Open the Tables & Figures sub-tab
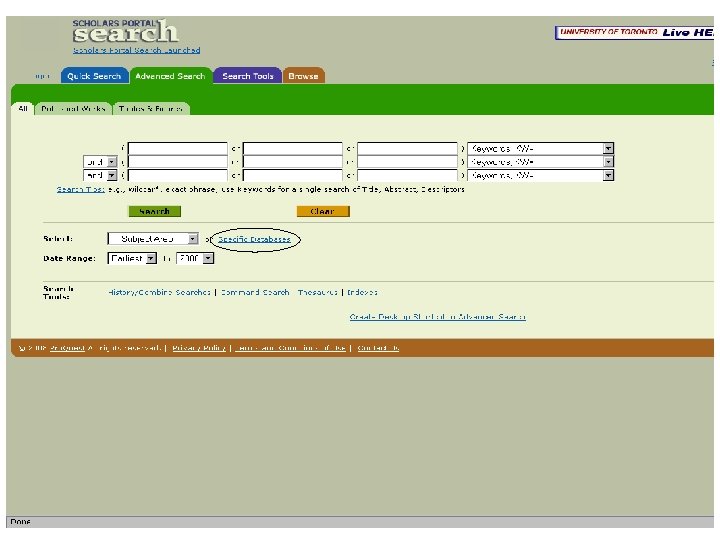Viewport: 720px width, 540px height. 151,109
